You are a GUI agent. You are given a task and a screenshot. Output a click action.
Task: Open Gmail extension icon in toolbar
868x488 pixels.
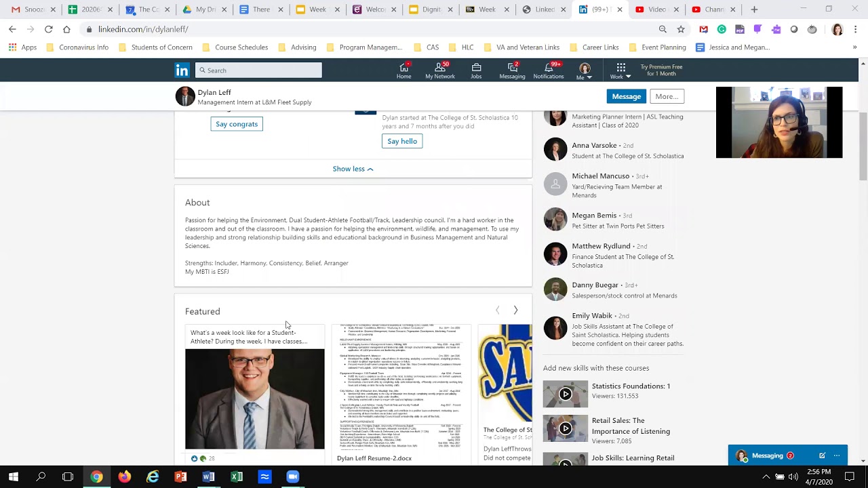[703, 29]
